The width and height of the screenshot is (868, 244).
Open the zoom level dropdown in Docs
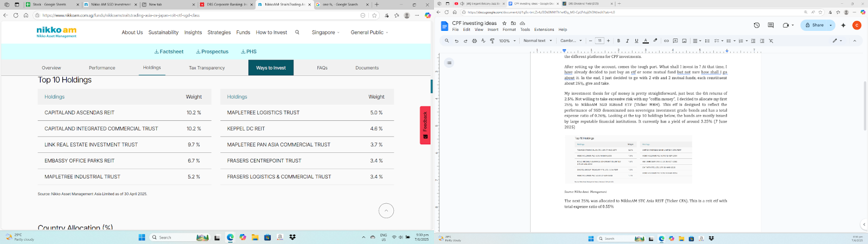pos(507,41)
